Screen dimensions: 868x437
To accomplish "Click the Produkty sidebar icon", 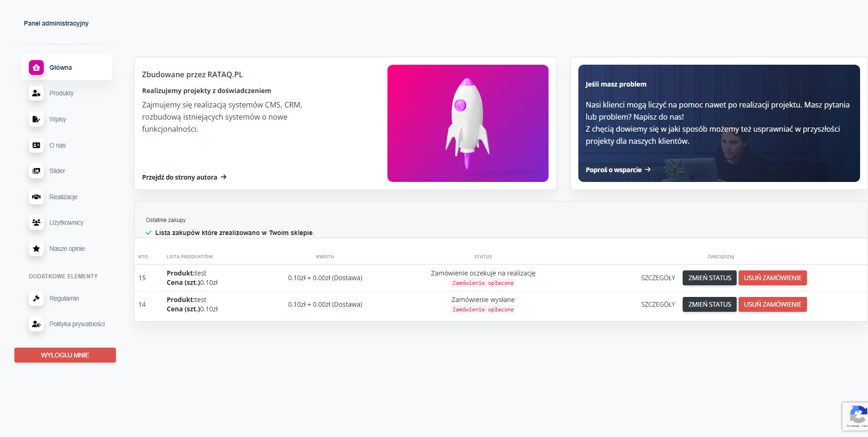I will [36, 93].
